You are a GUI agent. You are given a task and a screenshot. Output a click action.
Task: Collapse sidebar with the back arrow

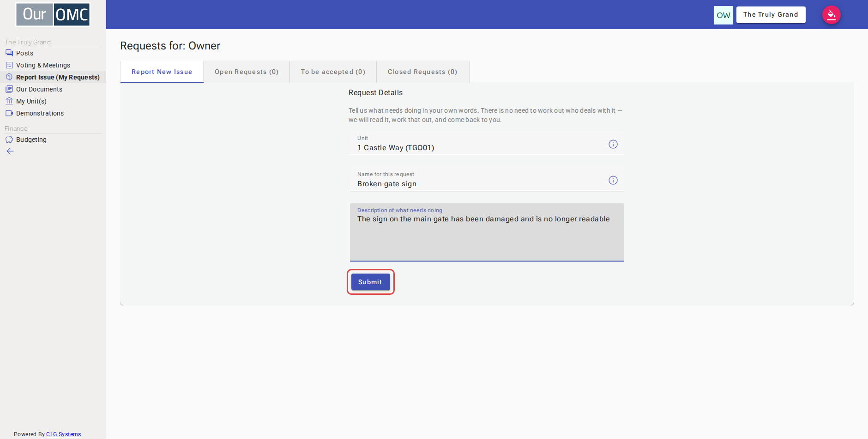click(10, 152)
